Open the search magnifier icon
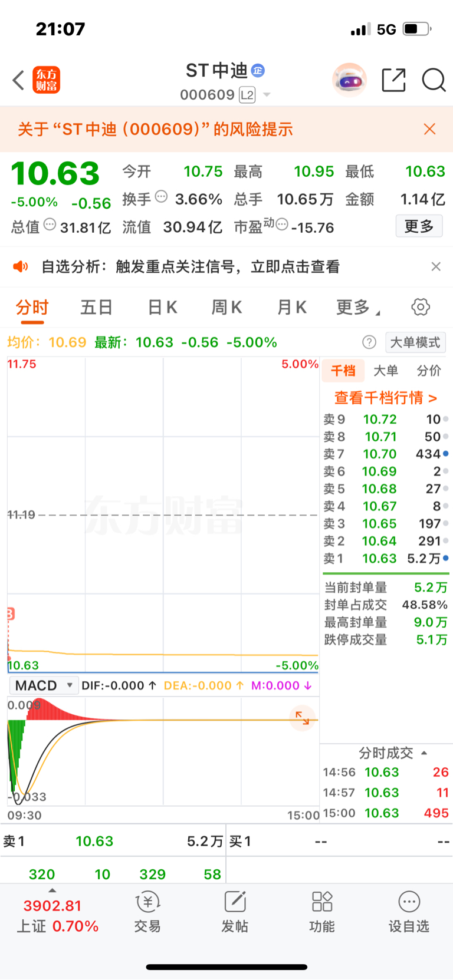The image size is (453, 980). [434, 80]
